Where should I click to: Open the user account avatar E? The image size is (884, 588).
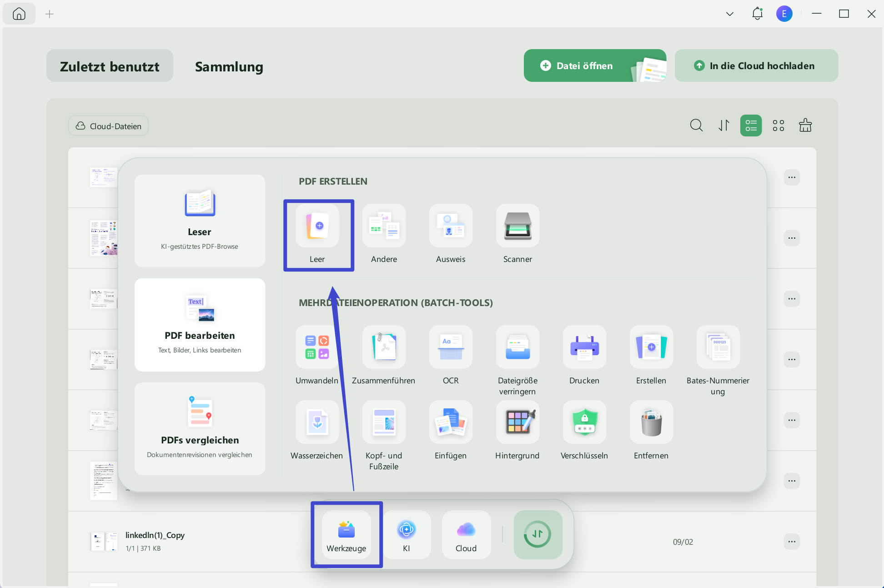tap(784, 14)
